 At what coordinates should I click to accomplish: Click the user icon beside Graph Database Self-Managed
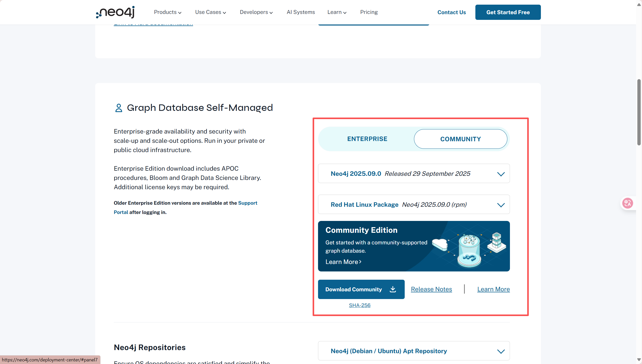118,108
